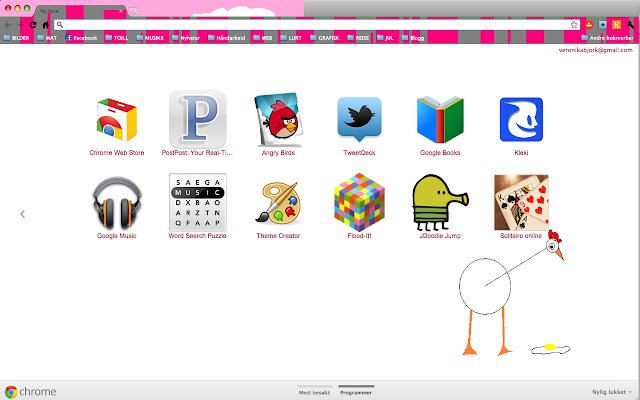640x400 pixels.
Task: Open the wrench settings menu
Action: pos(631,25)
